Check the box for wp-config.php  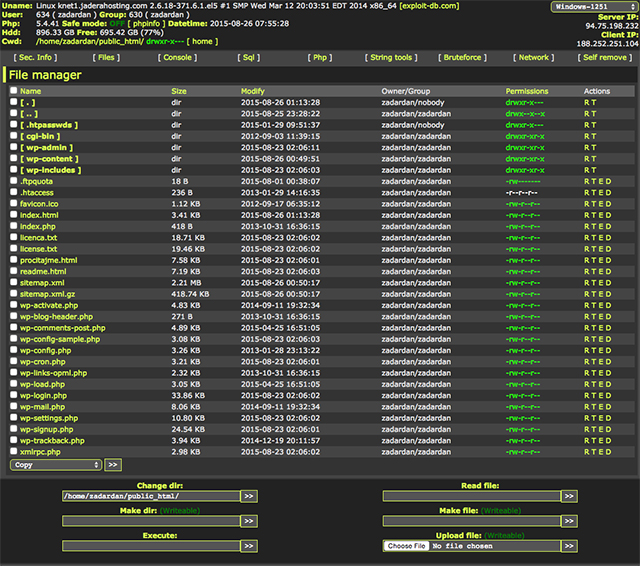pos(13,351)
